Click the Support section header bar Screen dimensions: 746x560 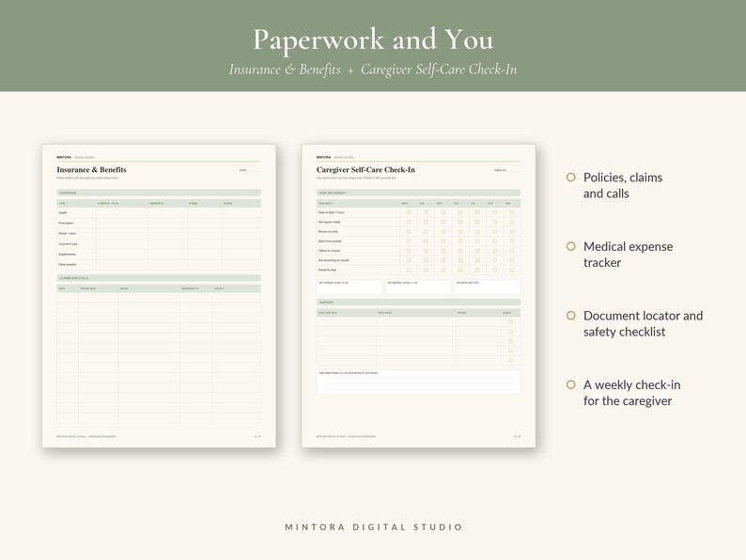[418, 303]
